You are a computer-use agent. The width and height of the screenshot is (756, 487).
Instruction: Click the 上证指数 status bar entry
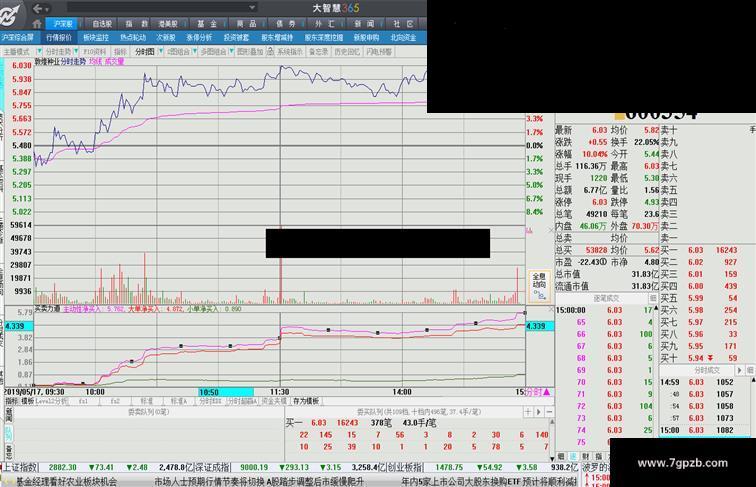point(20,467)
